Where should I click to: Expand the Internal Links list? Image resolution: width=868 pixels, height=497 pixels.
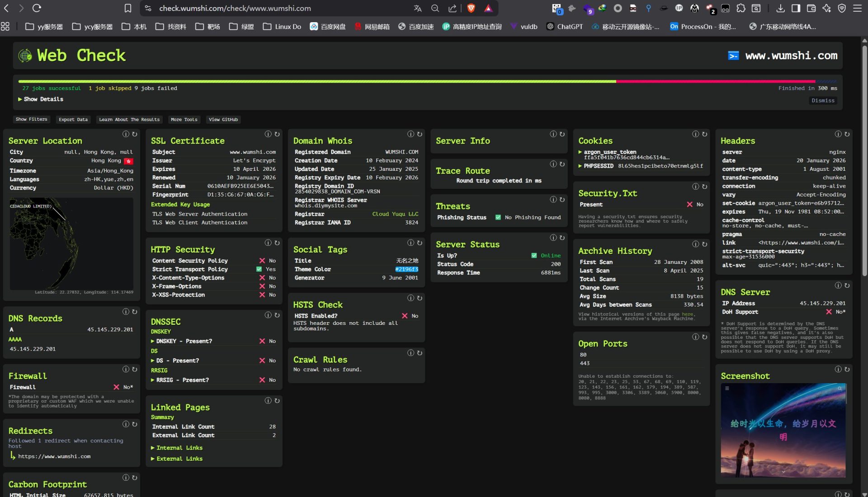(177, 448)
